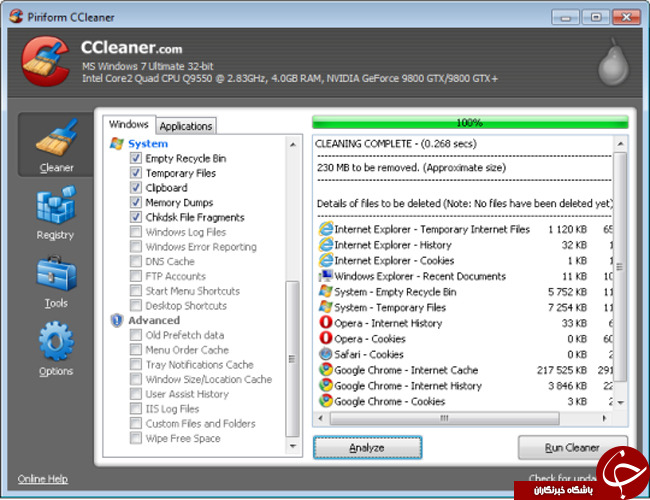Viewport: 650px width, 500px height.
Task: Enable DNS Cache checkbox
Action: 136,261
